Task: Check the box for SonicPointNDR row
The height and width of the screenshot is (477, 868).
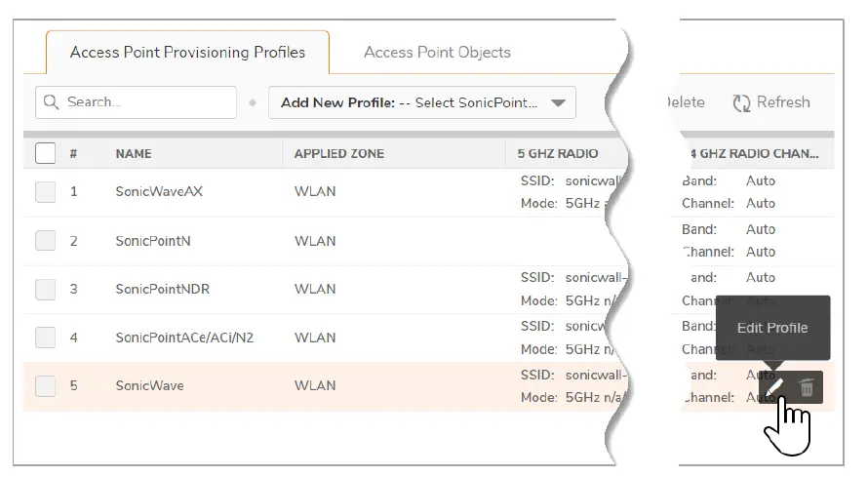Action: (46, 290)
